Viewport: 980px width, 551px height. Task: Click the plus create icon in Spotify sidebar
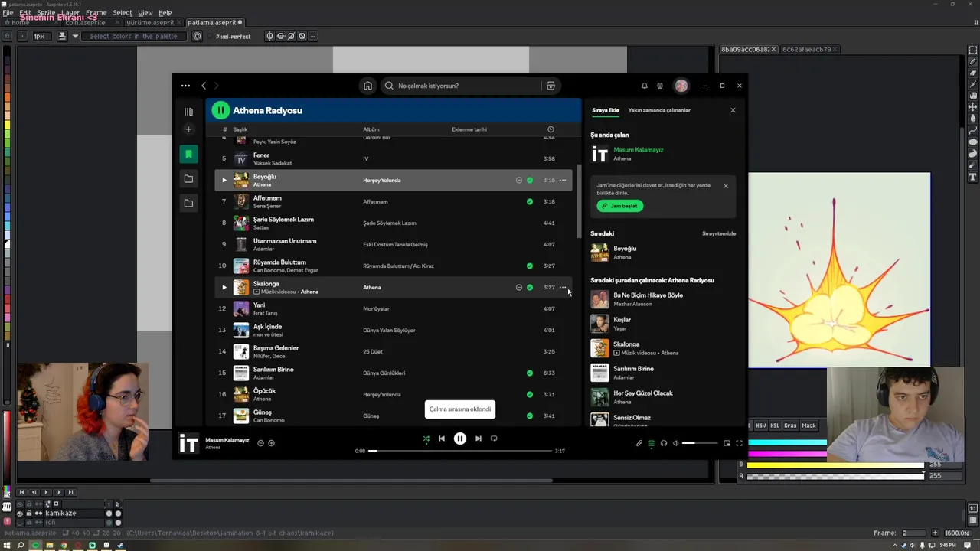coord(188,129)
